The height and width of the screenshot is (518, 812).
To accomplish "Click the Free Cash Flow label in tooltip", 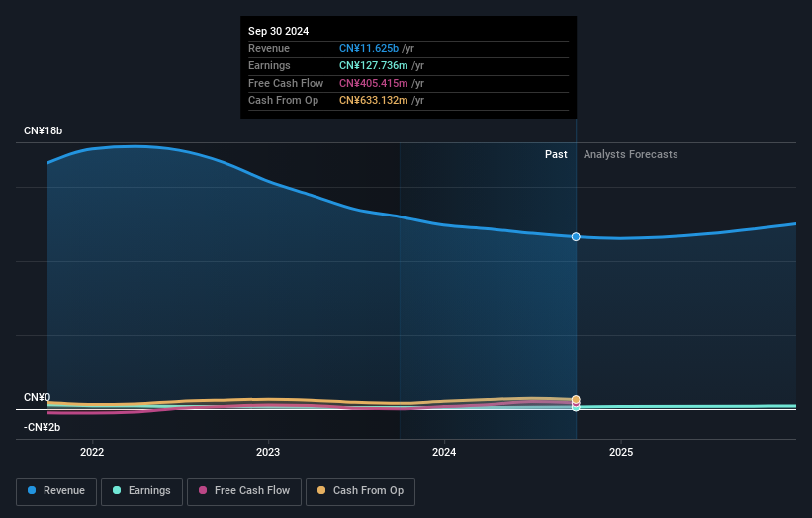I will coord(286,83).
